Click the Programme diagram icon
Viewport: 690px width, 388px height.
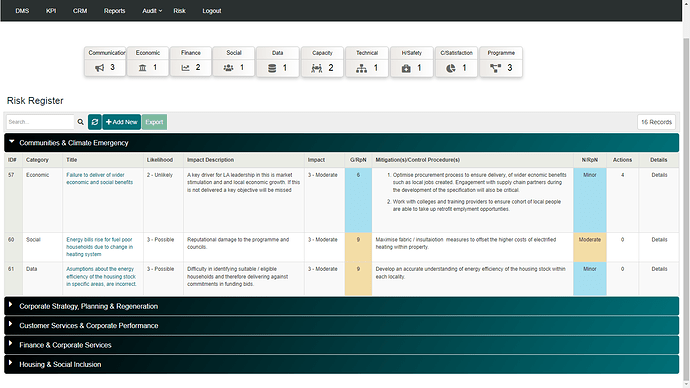[x=495, y=68]
